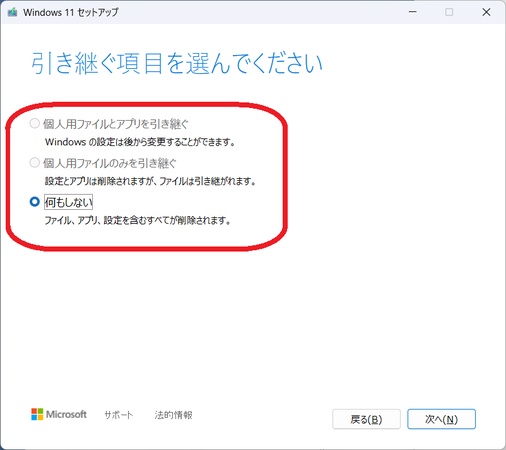Viewport: 506px width, 450px height.
Task: Open the サポート link
Action: [x=118, y=415]
